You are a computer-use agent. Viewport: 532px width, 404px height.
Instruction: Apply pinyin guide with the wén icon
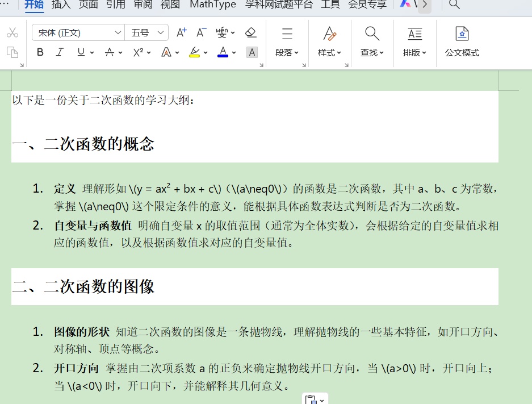click(x=221, y=32)
